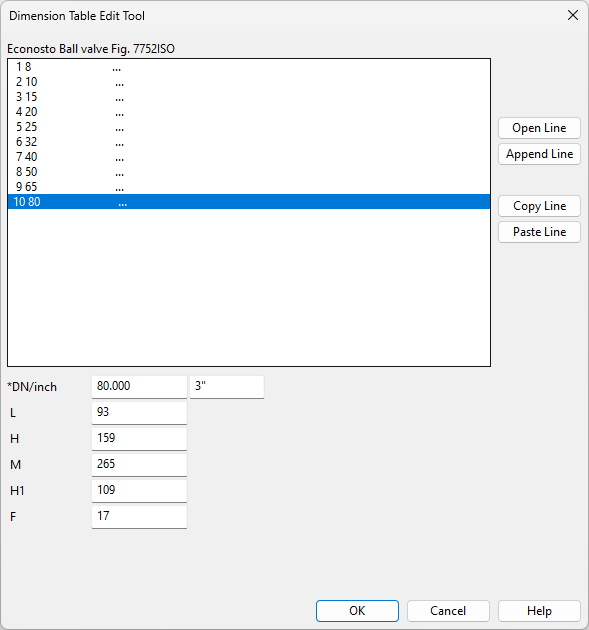The width and height of the screenshot is (589, 630).
Task: Click the Open Line button
Action: [539, 128]
